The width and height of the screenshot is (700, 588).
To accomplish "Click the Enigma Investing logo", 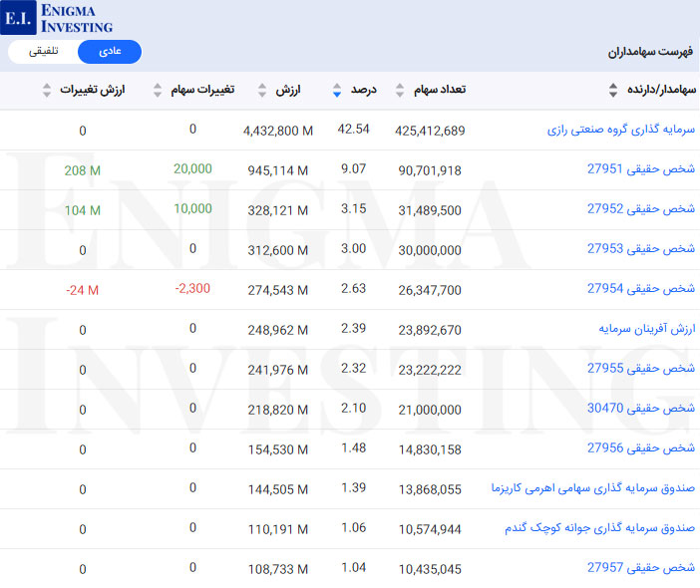I will coord(60,17).
